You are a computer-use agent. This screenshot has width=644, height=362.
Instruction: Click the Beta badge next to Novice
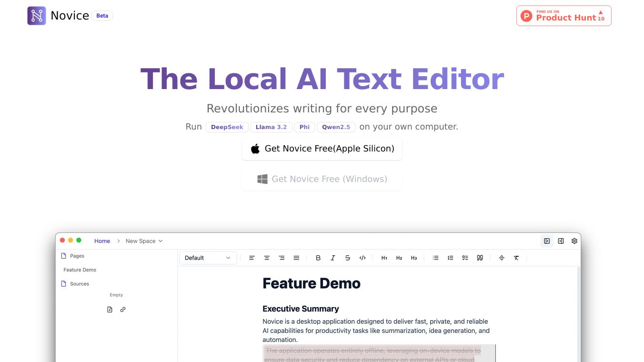click(x=102, y=16)
